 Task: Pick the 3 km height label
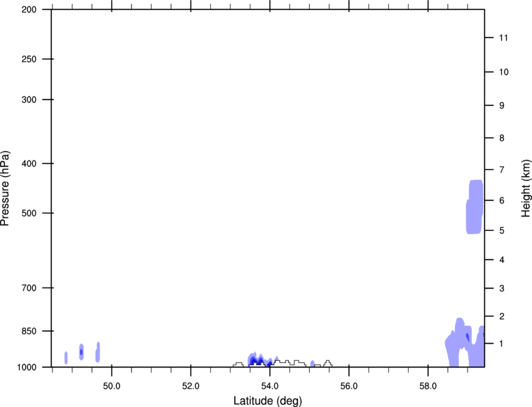click(502, 288)
